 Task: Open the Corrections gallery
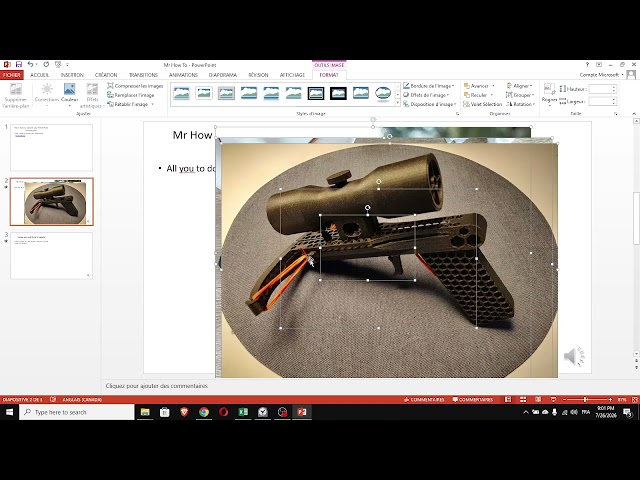[x=47, y=96]
